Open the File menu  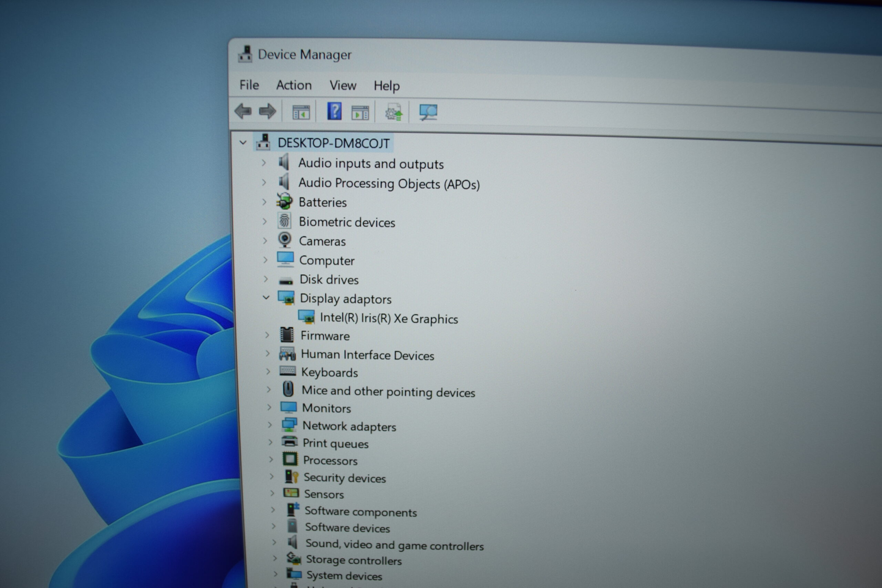pyautogui.click(x=249, y=85)
